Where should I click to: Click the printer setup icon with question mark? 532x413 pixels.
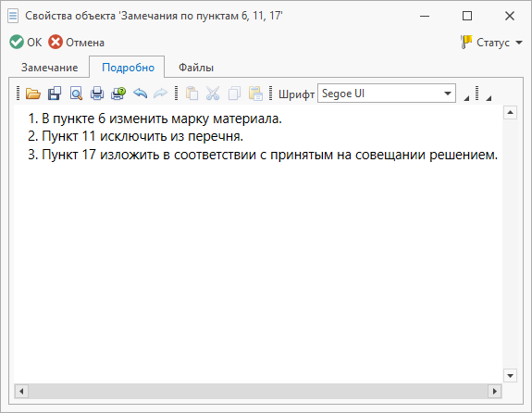(118, 93)
